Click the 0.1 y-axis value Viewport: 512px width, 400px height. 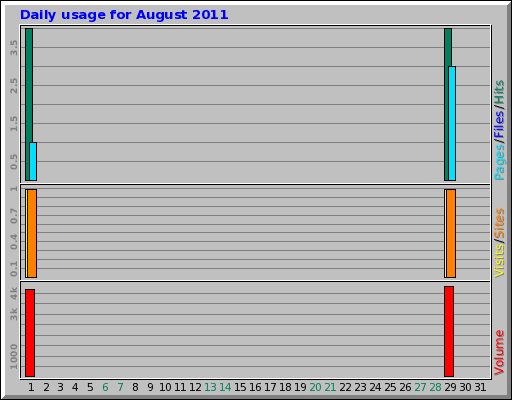[x=14, y=269]
